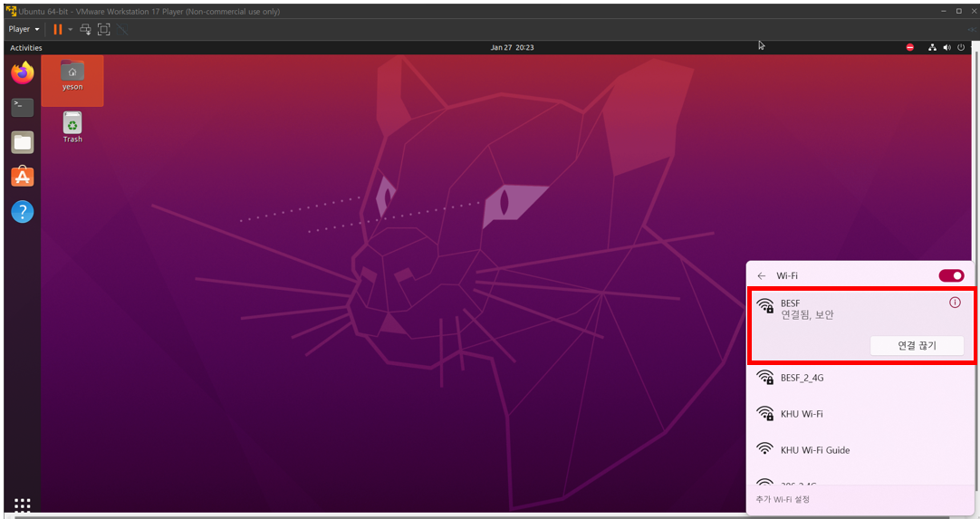This screenshot has height=519, width=980.
Task: Click the VMware collapse toolbar chevrons
Action: [973, 29]
